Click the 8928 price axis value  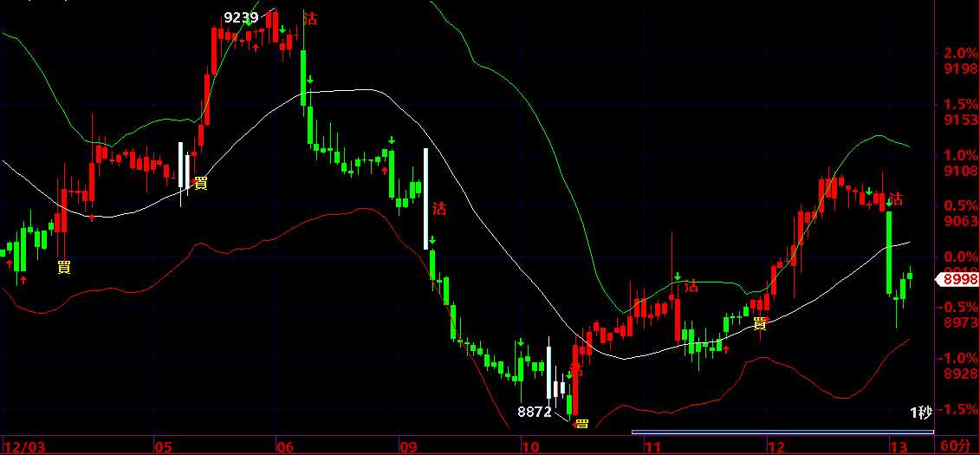tap(961, 374)
